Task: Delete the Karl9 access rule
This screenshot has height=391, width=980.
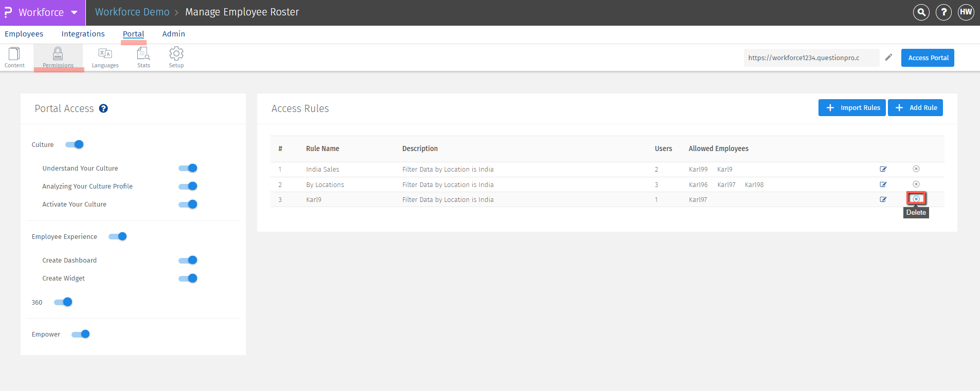Action: 916,199
